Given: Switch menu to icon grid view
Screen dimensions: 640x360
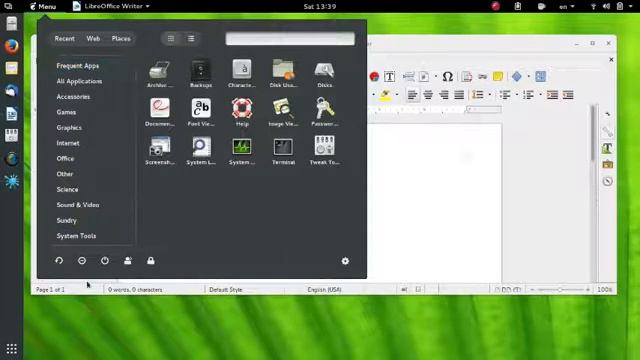Looking at the screenshot, I should point(171,39).
